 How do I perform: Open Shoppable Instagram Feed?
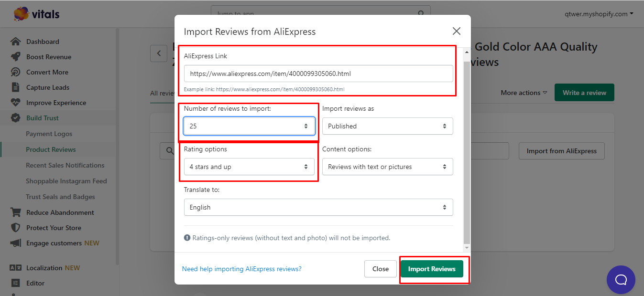[x=66, y=181]
